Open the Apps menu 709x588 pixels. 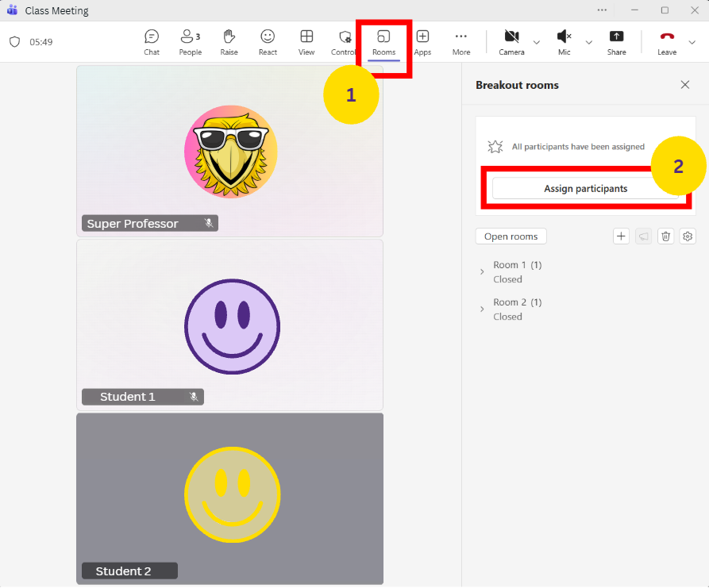tap(422, 42)
